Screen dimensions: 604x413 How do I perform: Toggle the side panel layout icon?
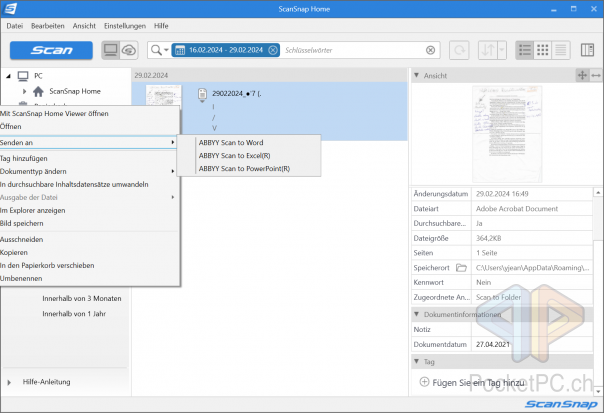pyautogui.click(x=587, y=50)
